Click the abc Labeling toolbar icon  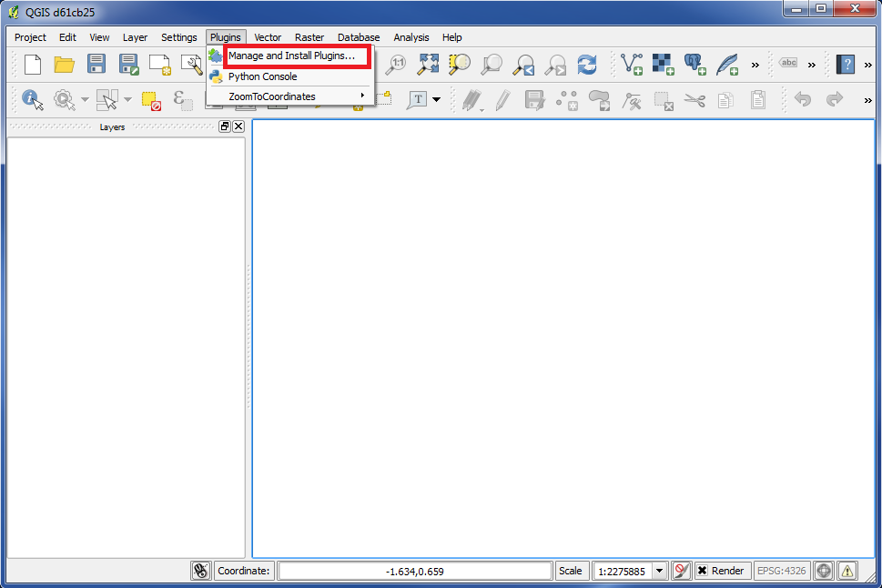pos(788,63)
